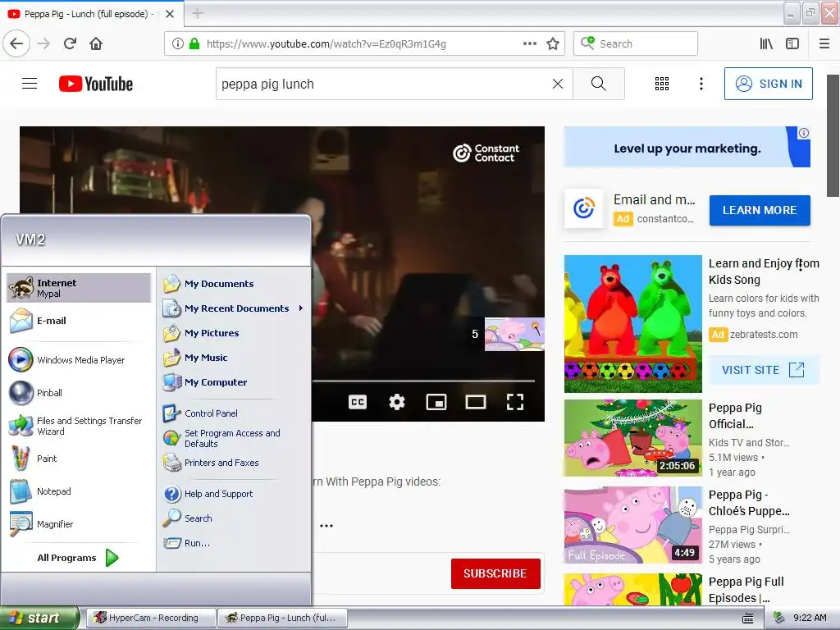This screenshot has width=840, height=630.
Task: Toggle closed captions CC on video
Action: coord(358,402)
